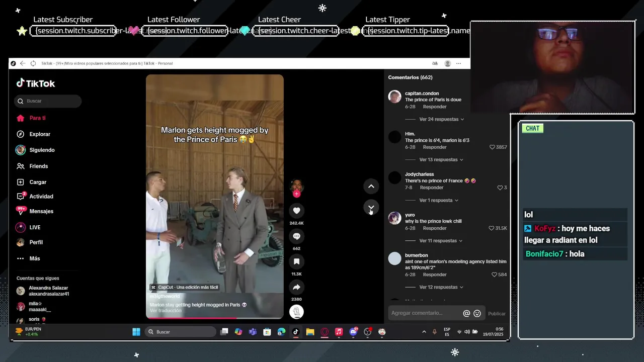Open Discord from the taskbar
This screenshot has height=362, width=644.
coord(353,332)
